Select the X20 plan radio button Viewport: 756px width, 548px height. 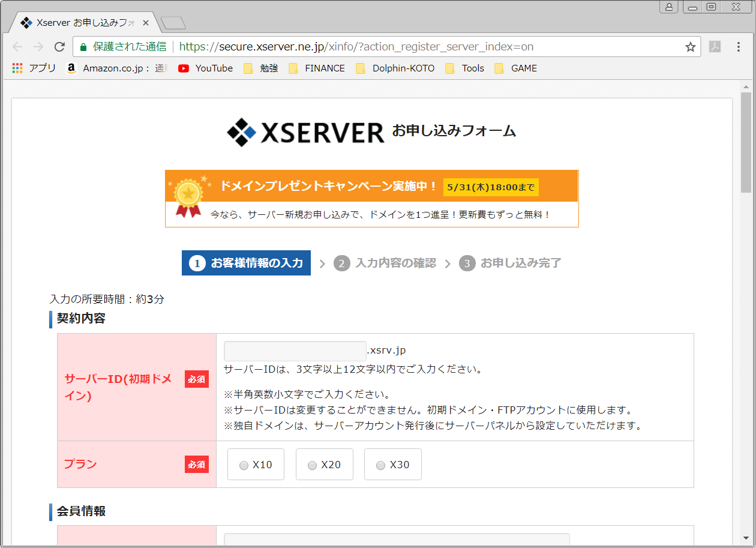[312, 465]
